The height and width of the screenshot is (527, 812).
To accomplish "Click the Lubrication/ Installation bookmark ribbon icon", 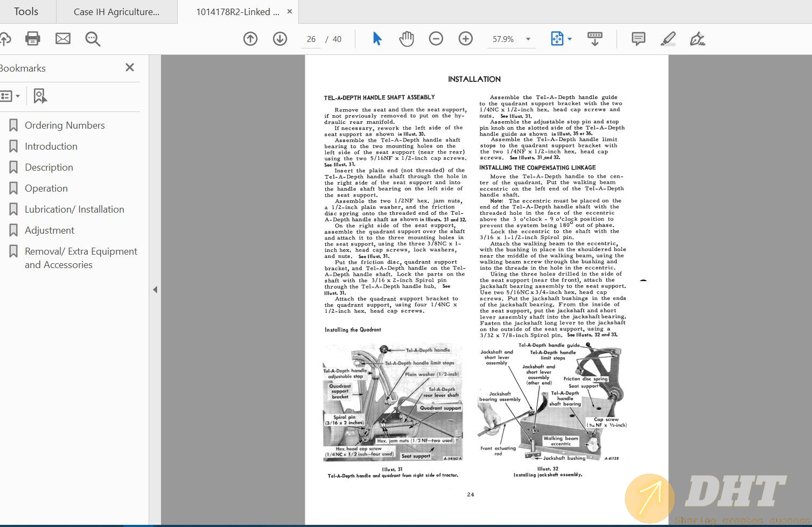I will click(x=13, y=209).
